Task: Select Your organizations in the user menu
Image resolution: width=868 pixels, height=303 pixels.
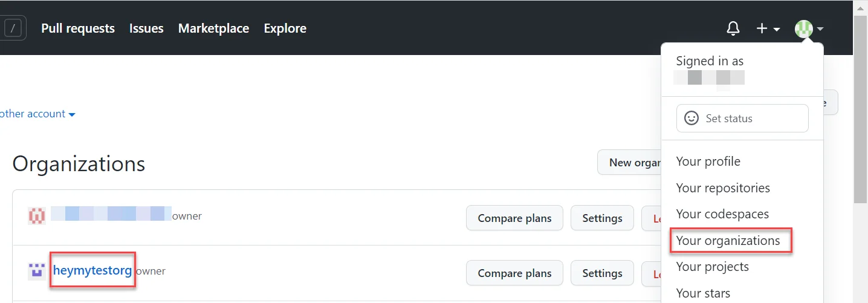Action: click(x=728, y=241)
